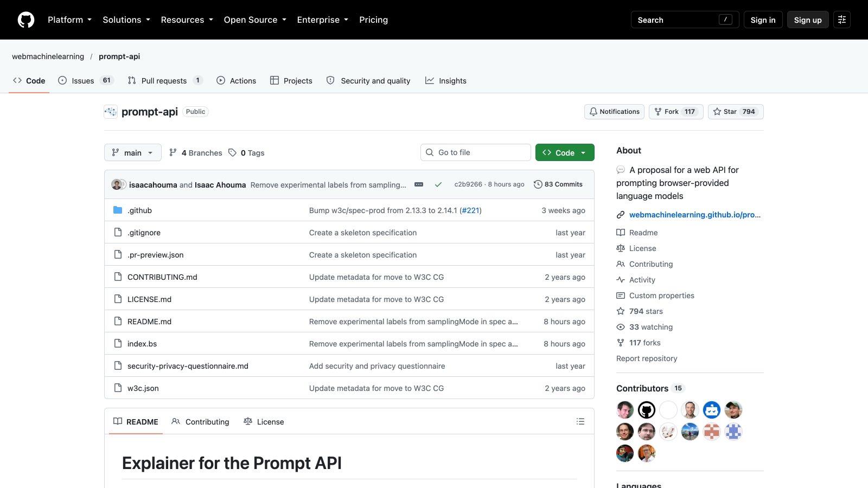Viewport: 868px width, 488px height.
Task: Focus the top Search field
Action: [685, 20]
